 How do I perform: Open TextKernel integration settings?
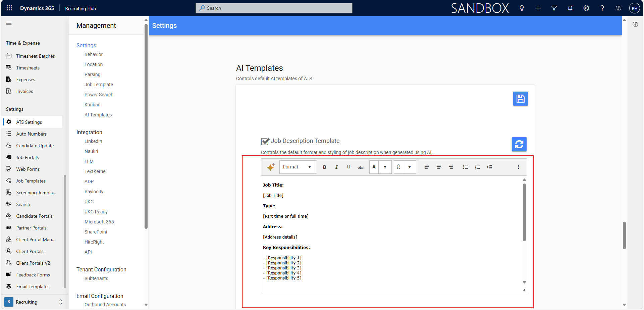[96, 171]
